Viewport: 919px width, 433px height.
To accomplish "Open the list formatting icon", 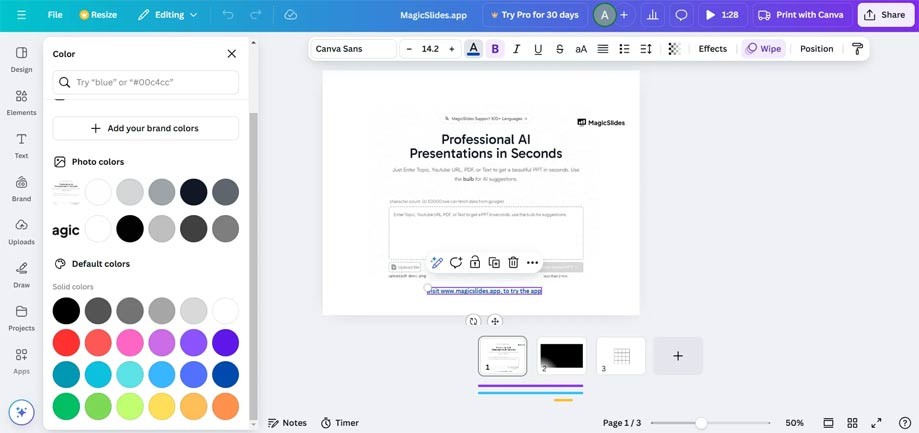I will click(x=624, y=49).
